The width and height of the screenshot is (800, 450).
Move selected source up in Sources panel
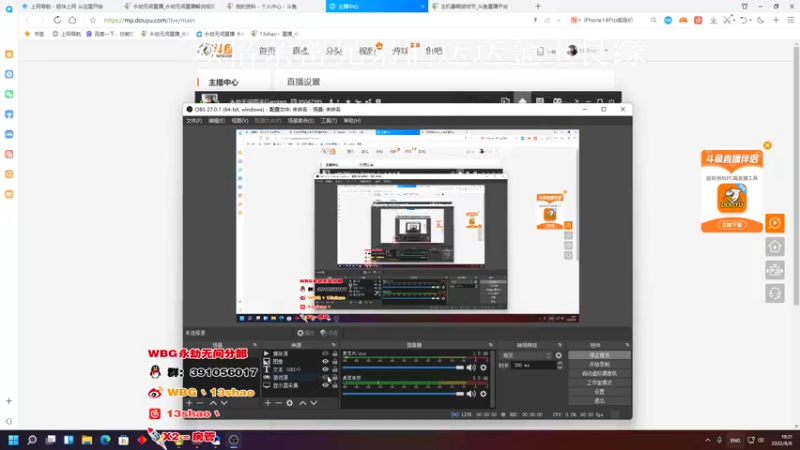tap(303, 403)
